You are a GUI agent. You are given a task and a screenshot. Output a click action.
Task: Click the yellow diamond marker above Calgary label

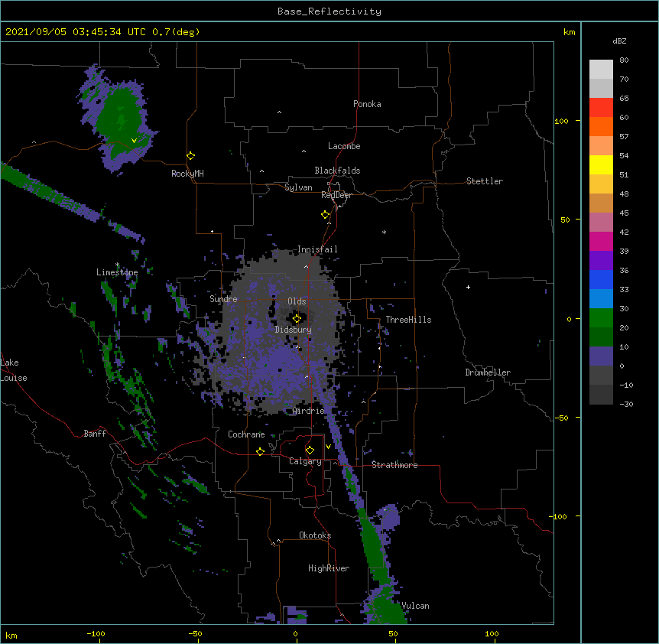coord(310,450)
